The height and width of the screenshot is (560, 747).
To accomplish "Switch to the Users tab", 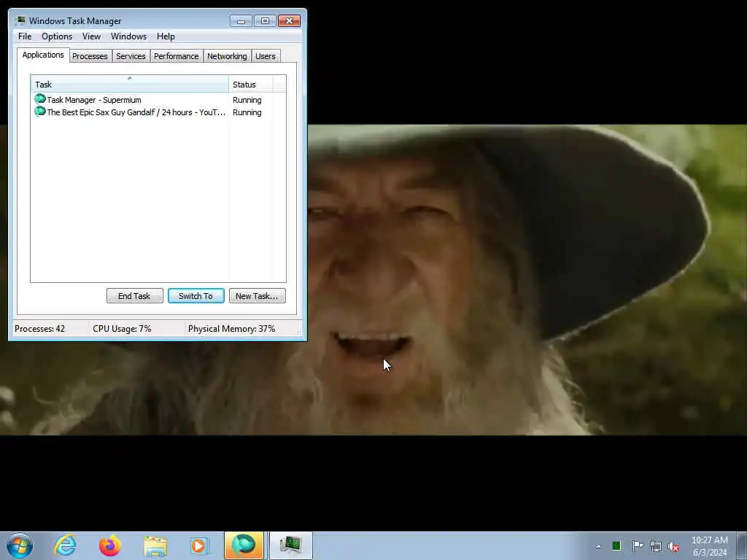I will (x=266, y=56).
